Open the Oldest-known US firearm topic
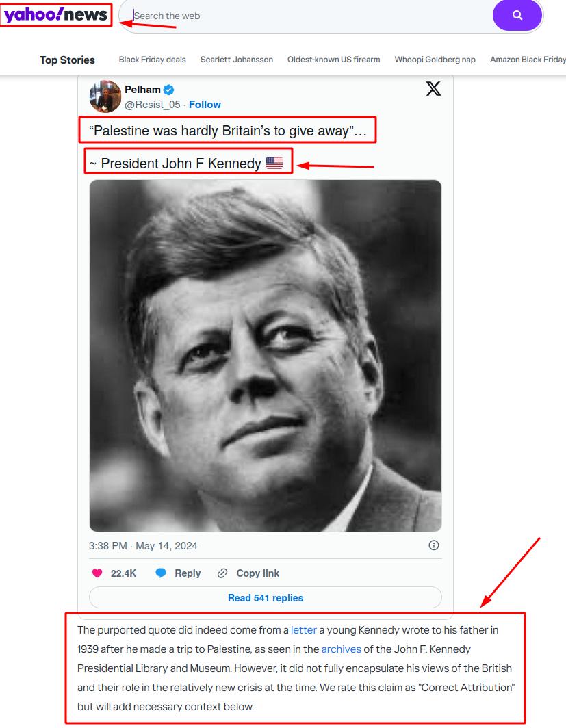The width and height of the screenshot is (566, 728). point(333,60)
